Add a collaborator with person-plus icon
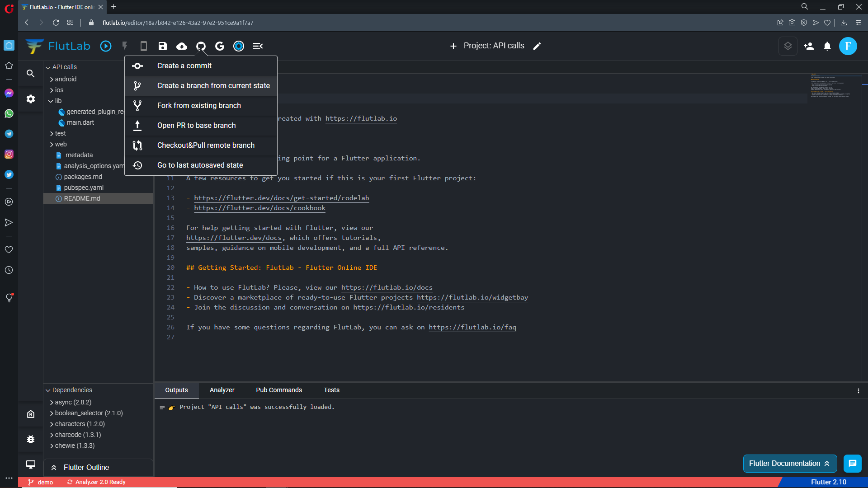Screen dimensions: 868x488 809,46
